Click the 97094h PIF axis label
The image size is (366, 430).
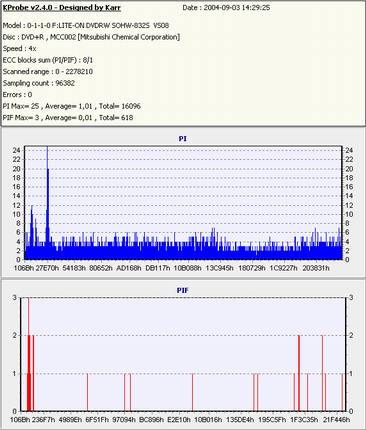[x=124, y=420]
